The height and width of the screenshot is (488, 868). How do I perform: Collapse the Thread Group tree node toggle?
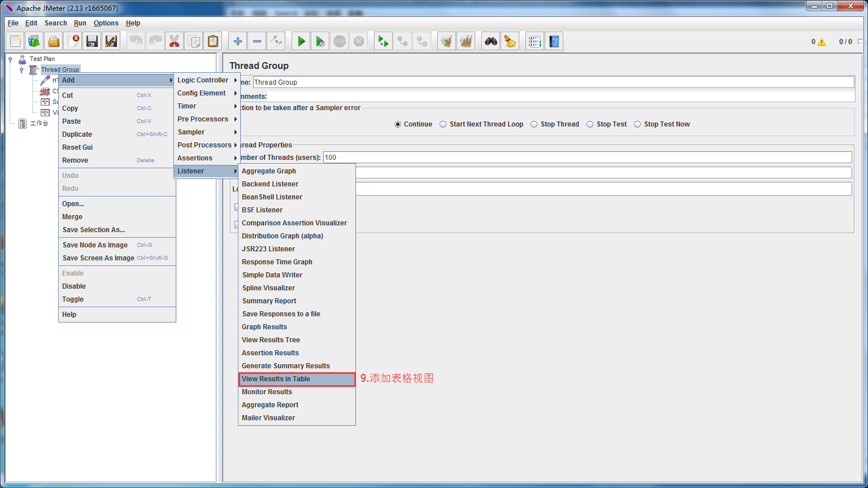pos(22,69)
